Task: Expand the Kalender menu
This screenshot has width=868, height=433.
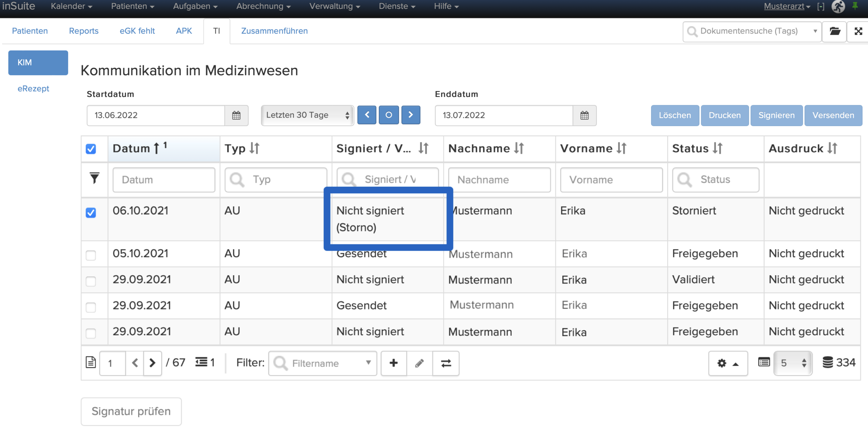Action: coord(71,6)
